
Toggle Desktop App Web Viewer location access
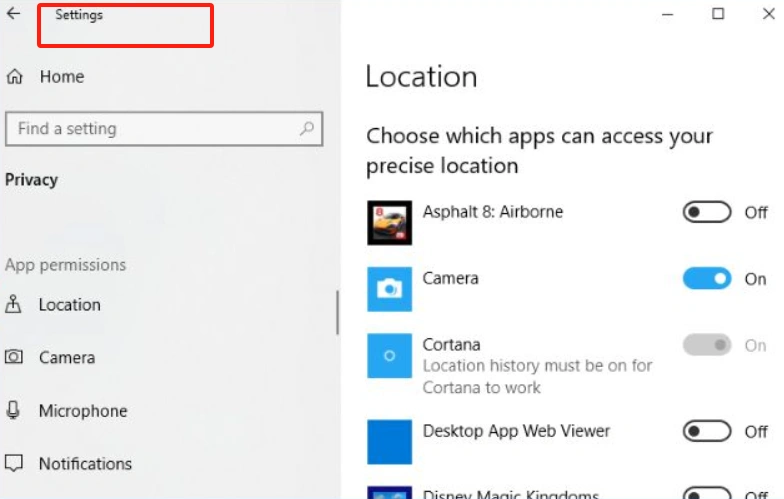(707, 431)
